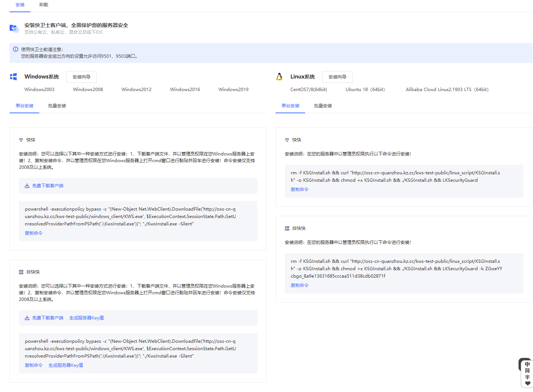Click the server icon beside Windows 非快快
This screenshot has width=533, height=392.
pyautogui.click(x=21, y=272)
